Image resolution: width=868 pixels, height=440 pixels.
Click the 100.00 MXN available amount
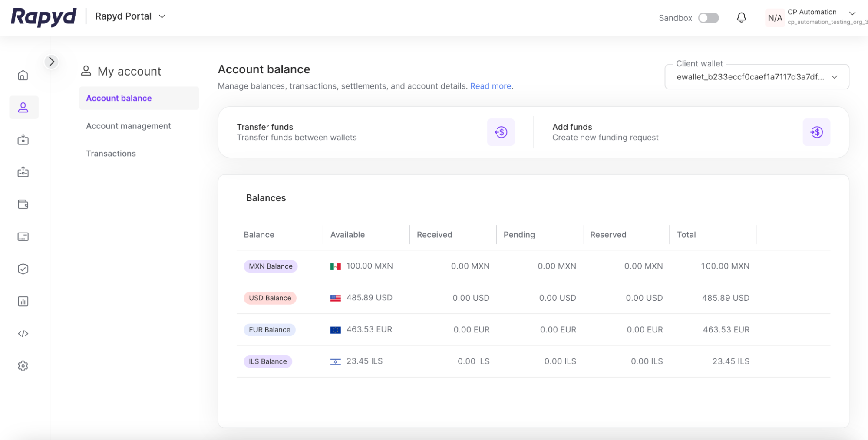(x=370, y=266)
